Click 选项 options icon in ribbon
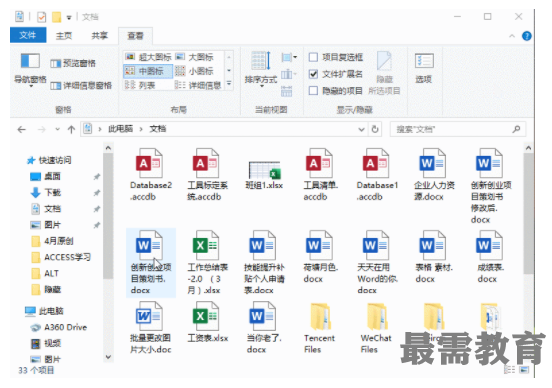 [x=424, y=68]
